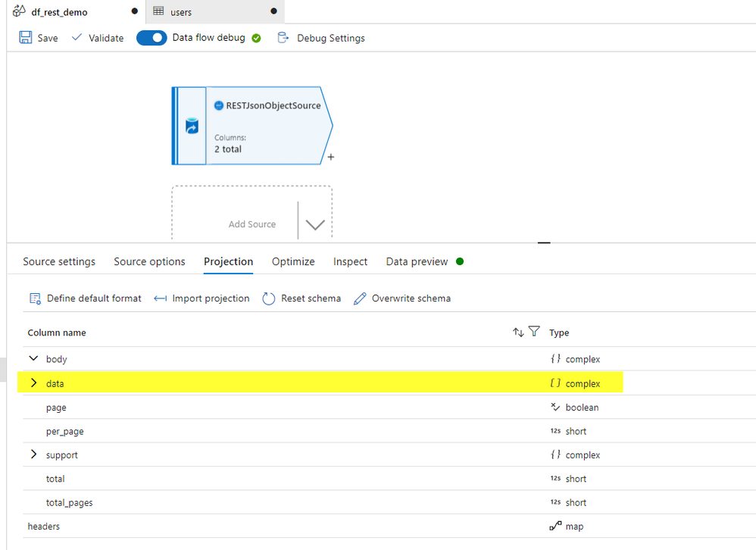
Task: Click the complex type icon for support
Action: [555, 455]
